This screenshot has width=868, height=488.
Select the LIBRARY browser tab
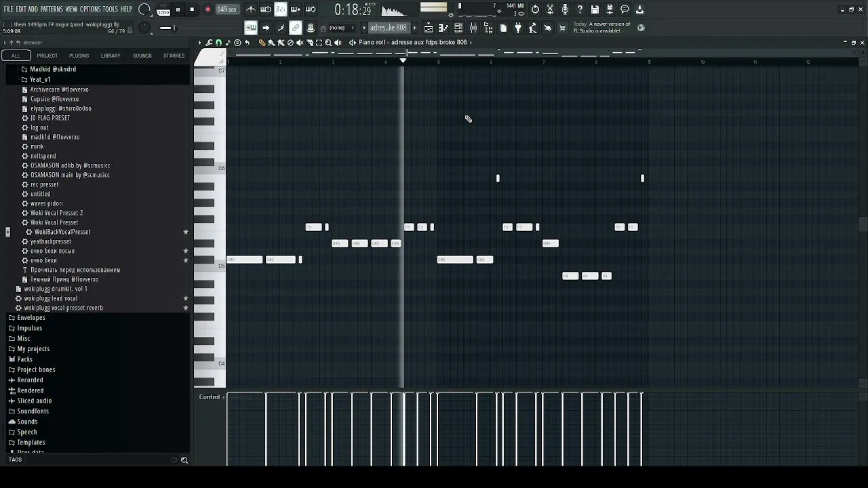tap(111, 56)
